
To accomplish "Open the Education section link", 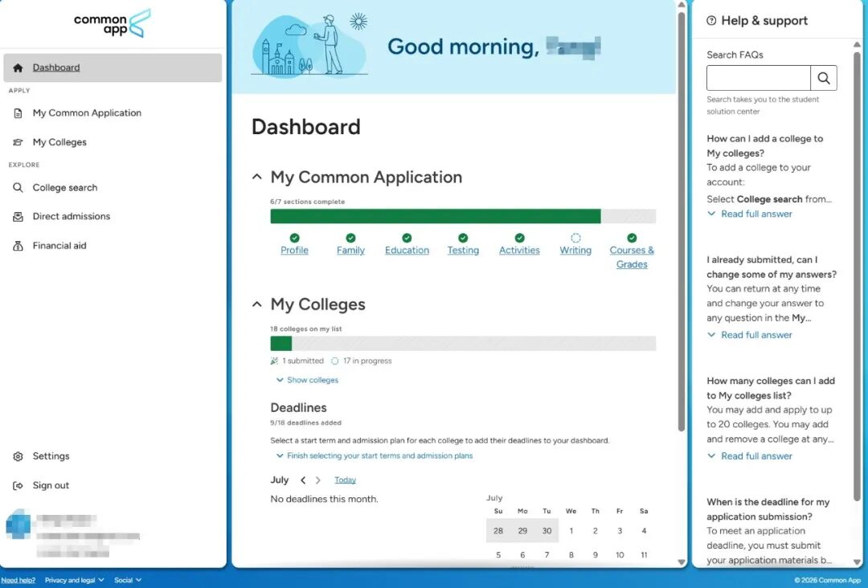I will [407, 251].
